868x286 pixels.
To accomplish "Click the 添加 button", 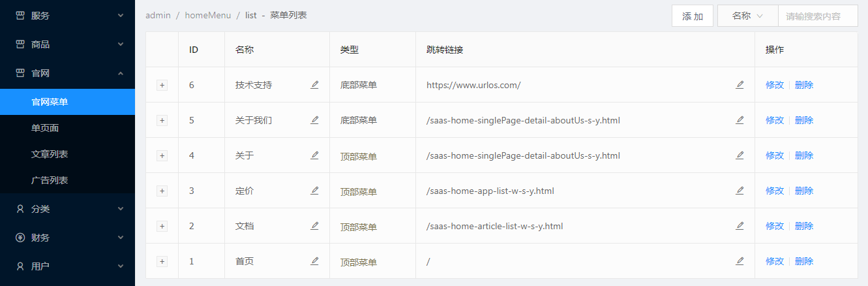I will [x=693, y=16].
